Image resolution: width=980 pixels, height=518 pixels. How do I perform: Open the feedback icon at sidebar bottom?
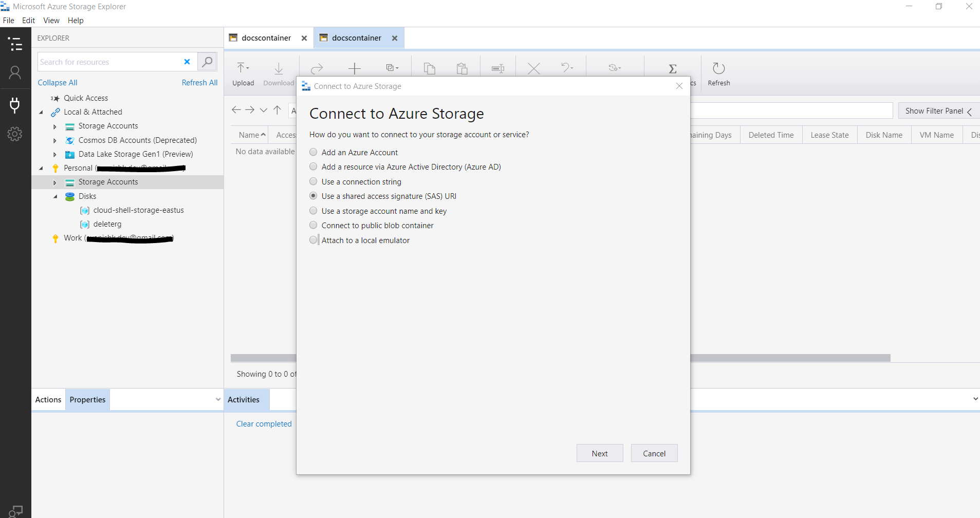point(15,511)
